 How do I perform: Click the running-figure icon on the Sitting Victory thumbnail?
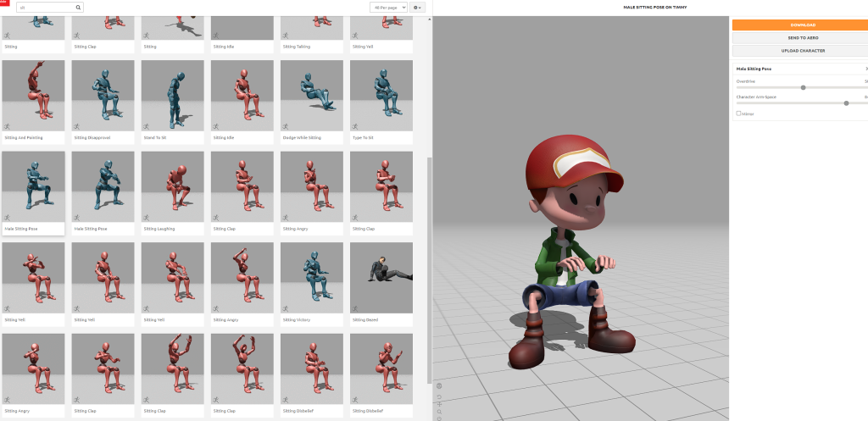coord(286,308)
